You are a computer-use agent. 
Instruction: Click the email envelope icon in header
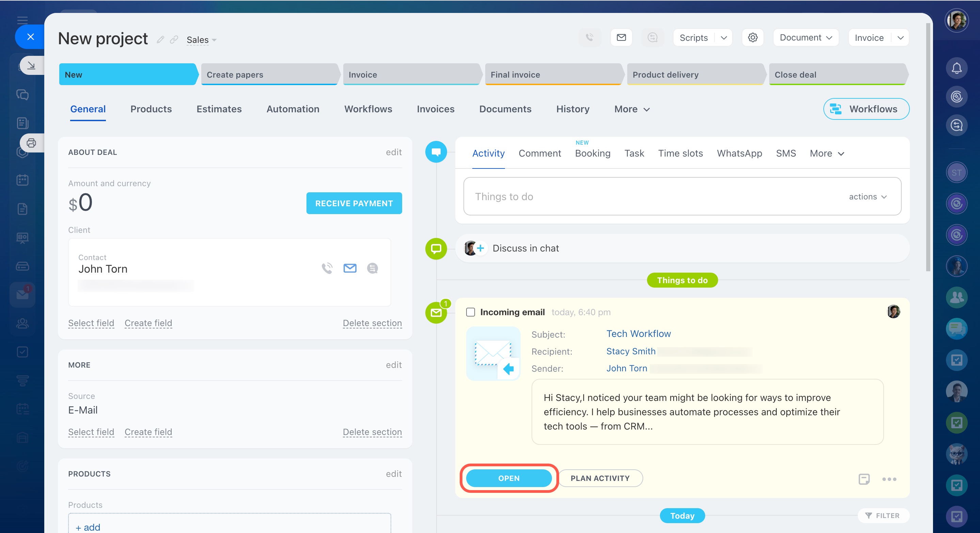621,37
